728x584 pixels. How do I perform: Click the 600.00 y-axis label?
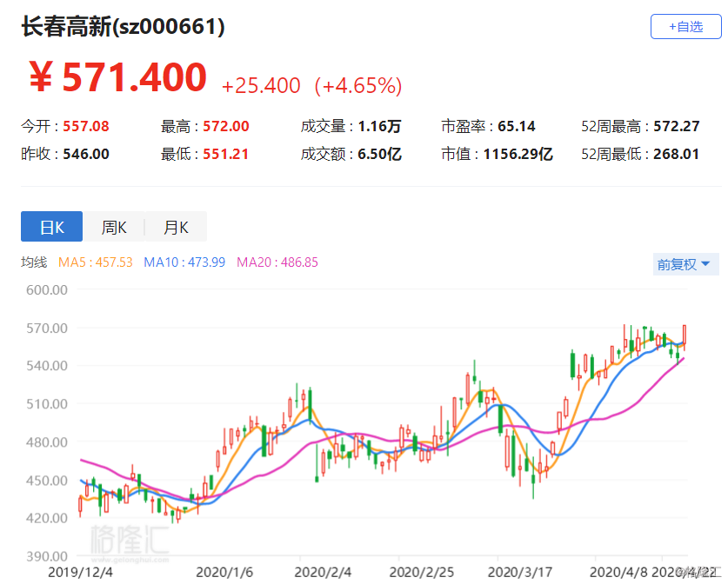tap(47, 290)
